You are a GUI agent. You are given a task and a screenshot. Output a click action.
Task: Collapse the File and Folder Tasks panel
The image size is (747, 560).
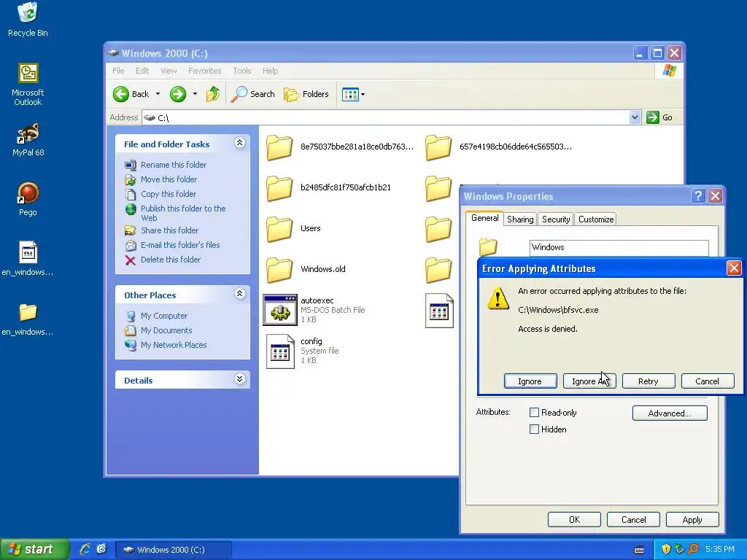click(x=239, y=143)
